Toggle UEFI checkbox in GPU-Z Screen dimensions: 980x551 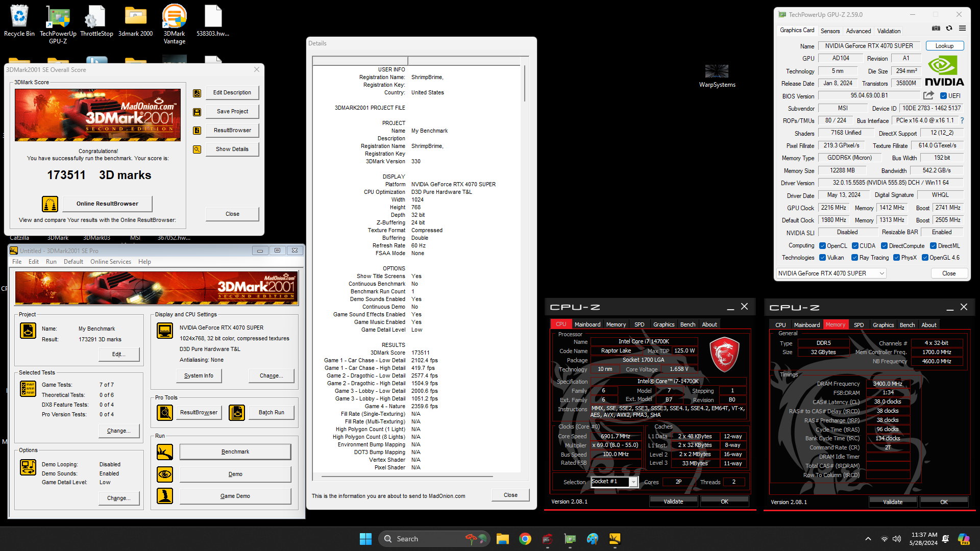point(943,96)
